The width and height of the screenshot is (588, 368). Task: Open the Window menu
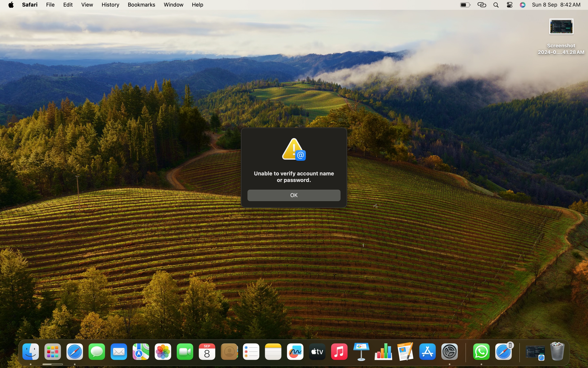coord(174,5)
